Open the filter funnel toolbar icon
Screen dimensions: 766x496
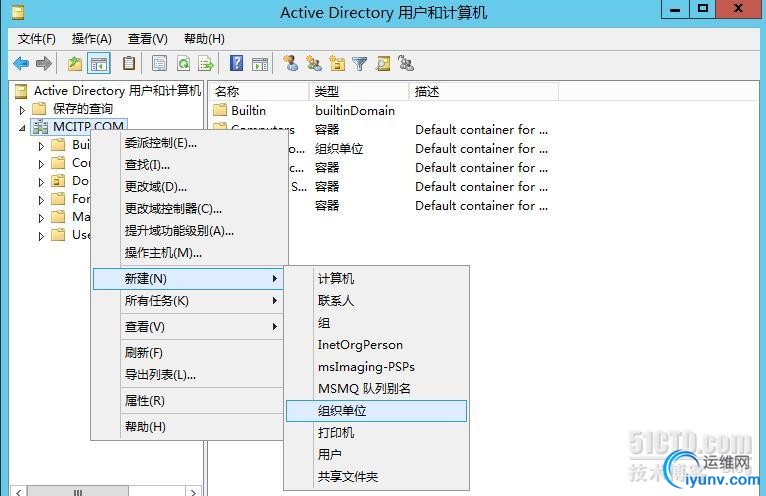click(x=360, y=64)
